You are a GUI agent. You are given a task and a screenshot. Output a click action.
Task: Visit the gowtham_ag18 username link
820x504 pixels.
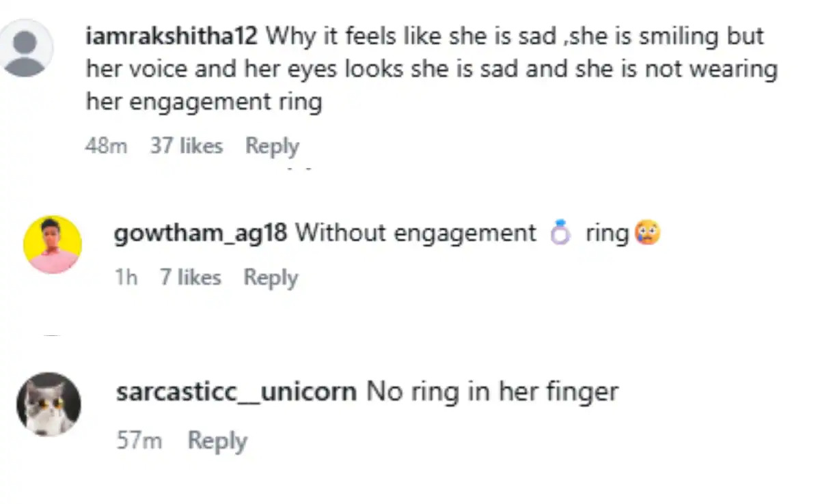click(x=200, y=234)
